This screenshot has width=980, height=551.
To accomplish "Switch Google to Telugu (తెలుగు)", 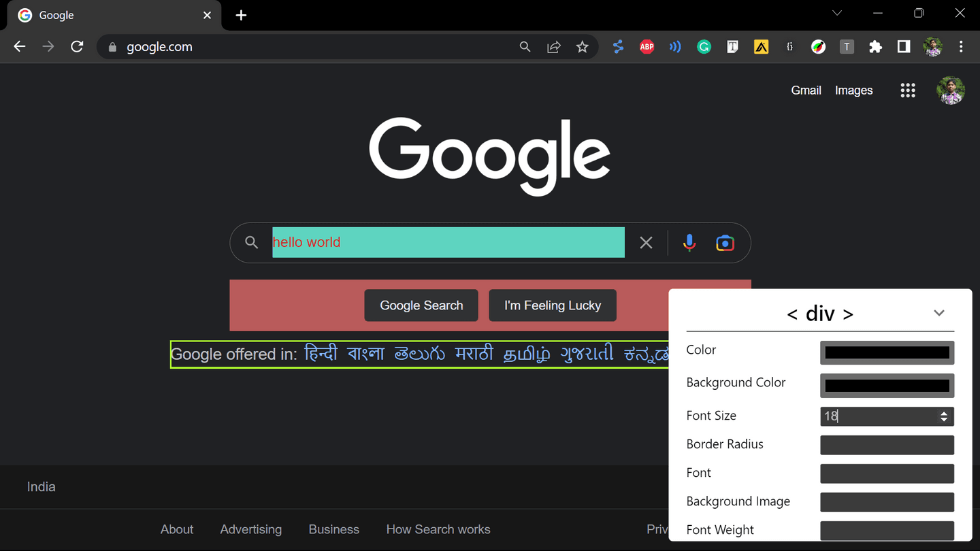I will [420, 354].
